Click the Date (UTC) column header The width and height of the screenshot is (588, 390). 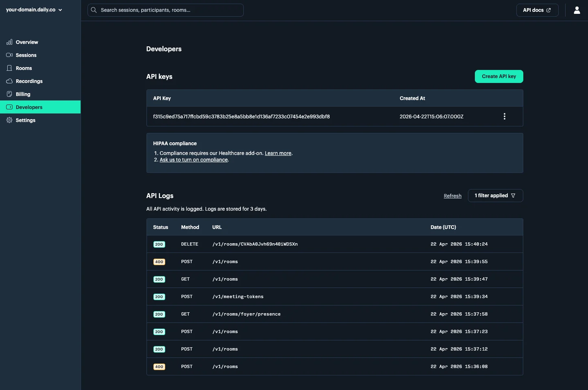coord(443,227)
